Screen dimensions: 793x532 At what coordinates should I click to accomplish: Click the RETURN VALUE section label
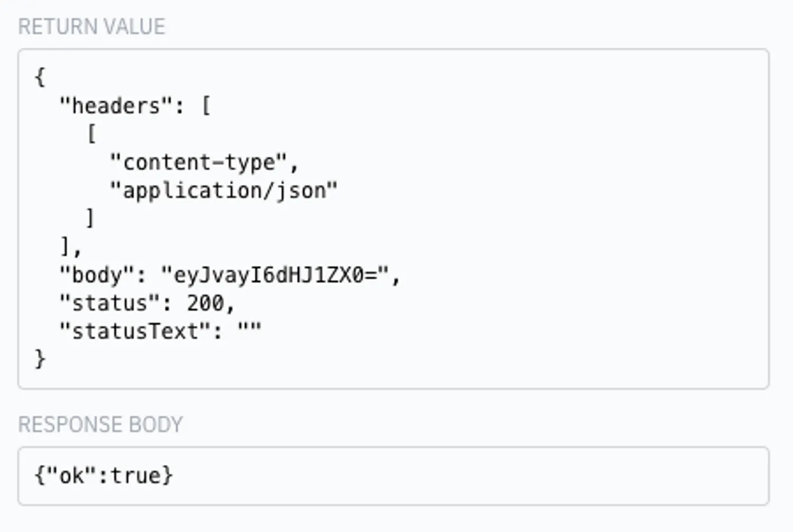point(91,26)
